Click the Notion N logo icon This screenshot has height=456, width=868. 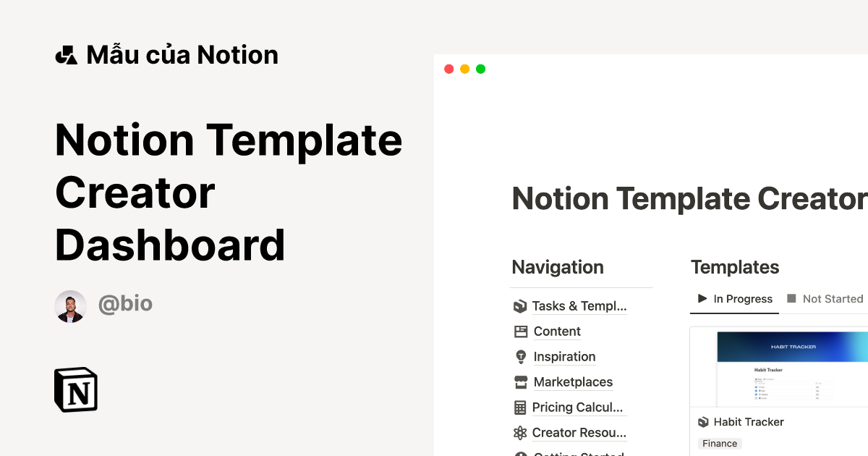click(76, 389)
